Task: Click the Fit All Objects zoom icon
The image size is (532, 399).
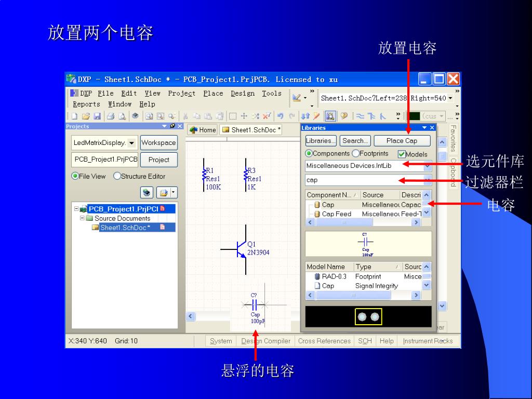Action: coord(149,116)
